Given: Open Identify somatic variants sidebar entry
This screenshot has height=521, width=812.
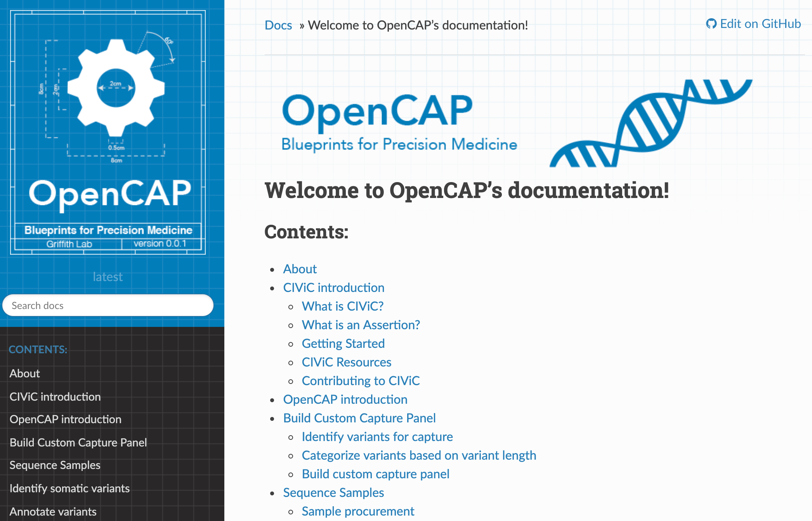Looking at the screenshot, I should pyautogui.click(x=70, y=488).
